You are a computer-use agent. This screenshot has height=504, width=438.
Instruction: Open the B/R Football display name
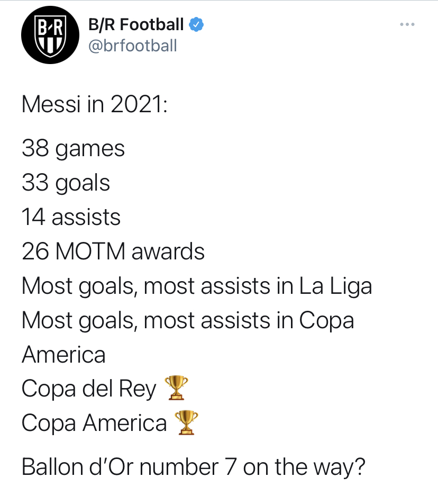(136, 24)
